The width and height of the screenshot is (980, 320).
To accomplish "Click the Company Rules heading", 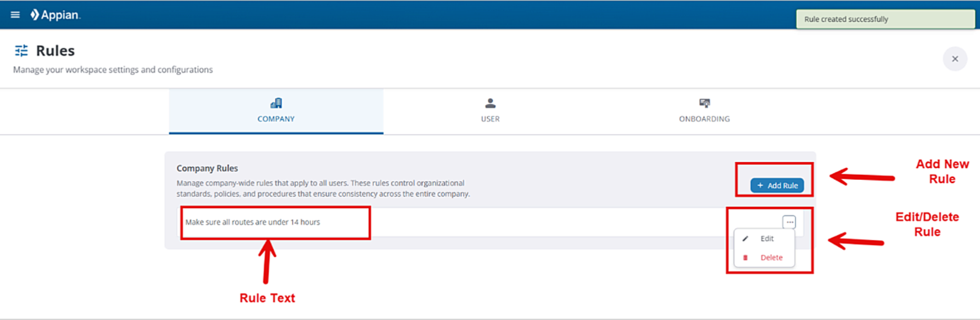I will [x=207, y=168].
